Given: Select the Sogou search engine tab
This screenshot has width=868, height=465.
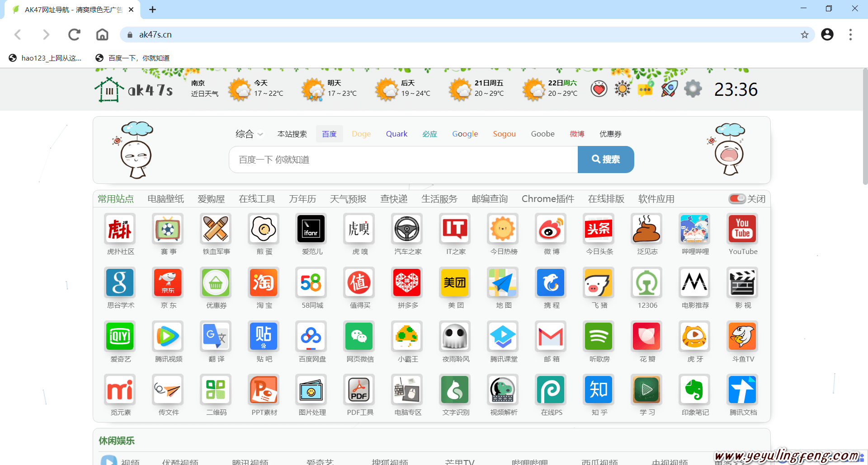Looking at the screenshot, I should (x=504, y=134).
